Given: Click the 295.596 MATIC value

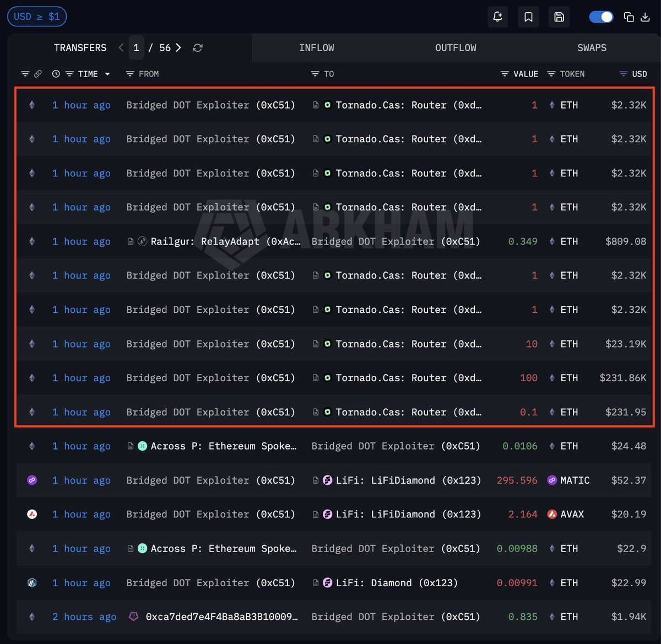Looking at the screenshot, I should pos(517,480).
